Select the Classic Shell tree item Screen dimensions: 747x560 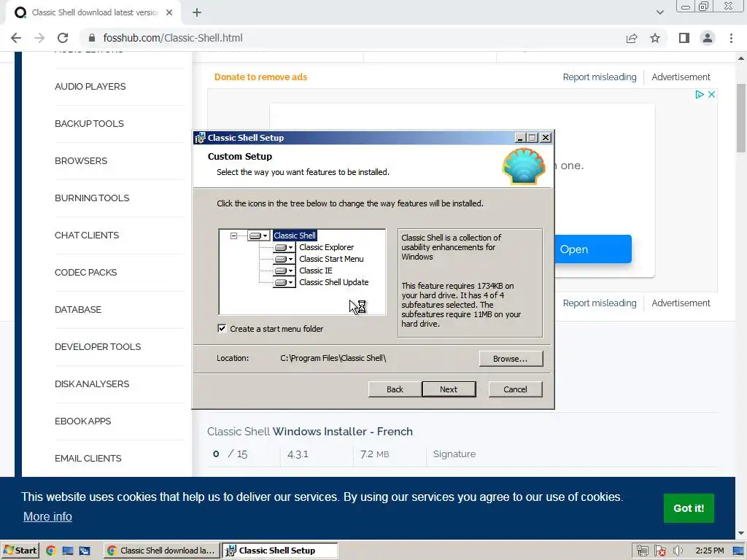pos(295,236)
